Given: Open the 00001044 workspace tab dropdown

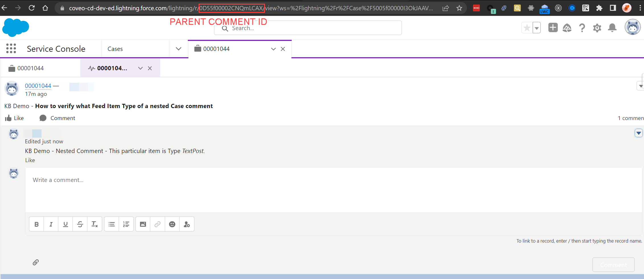Looking at the screenshot, I should click(273, 49).
